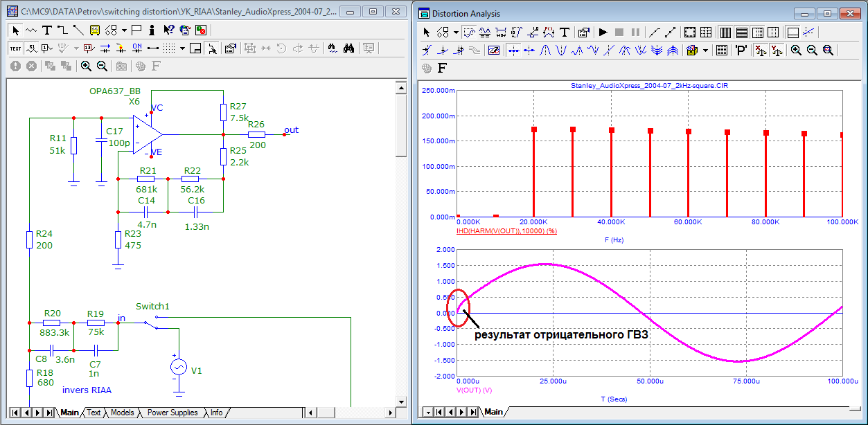868x425 pixels.
Task: Zoom in on the schematic
Action: [x=86, y=66]
